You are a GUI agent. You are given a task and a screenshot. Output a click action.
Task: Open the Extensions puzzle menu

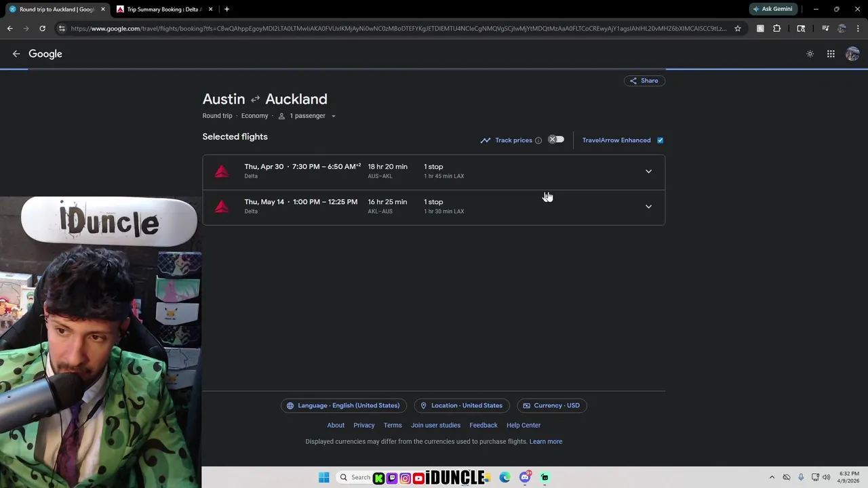coord(777,28)
